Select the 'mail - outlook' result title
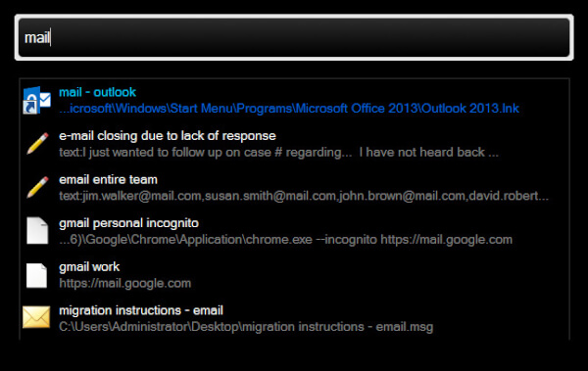The width and height of the screenshot is (588, 371). 97,92
